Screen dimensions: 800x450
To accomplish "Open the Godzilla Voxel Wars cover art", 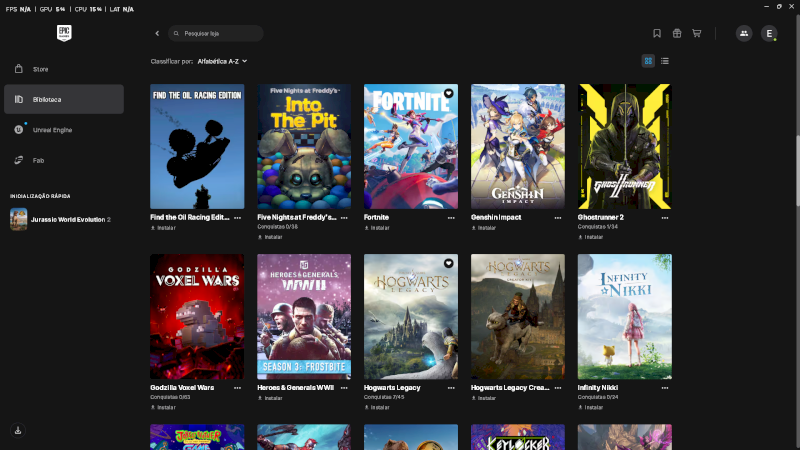I will 197,317.
